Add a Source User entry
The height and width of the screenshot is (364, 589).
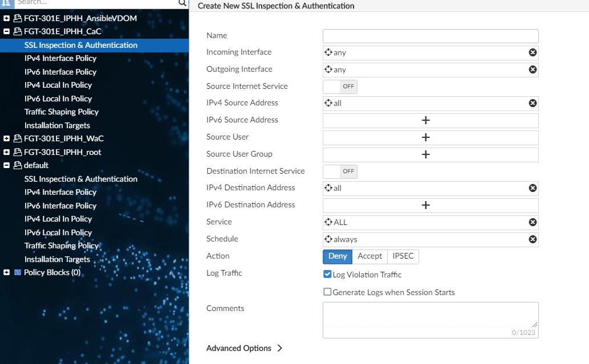(425, 137)
